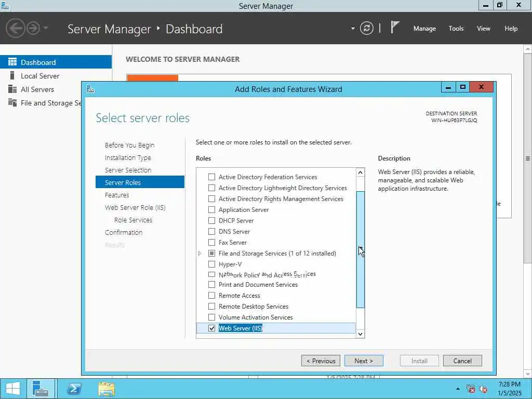Click the Refresh icon in Server Manager header

366,28
